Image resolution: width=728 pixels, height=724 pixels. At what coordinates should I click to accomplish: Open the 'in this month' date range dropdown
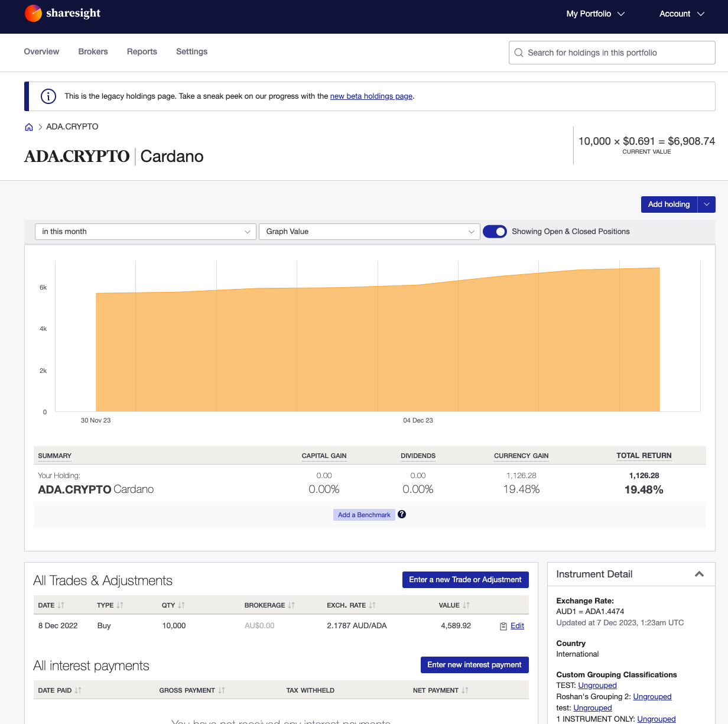click(x=145, y=232)
